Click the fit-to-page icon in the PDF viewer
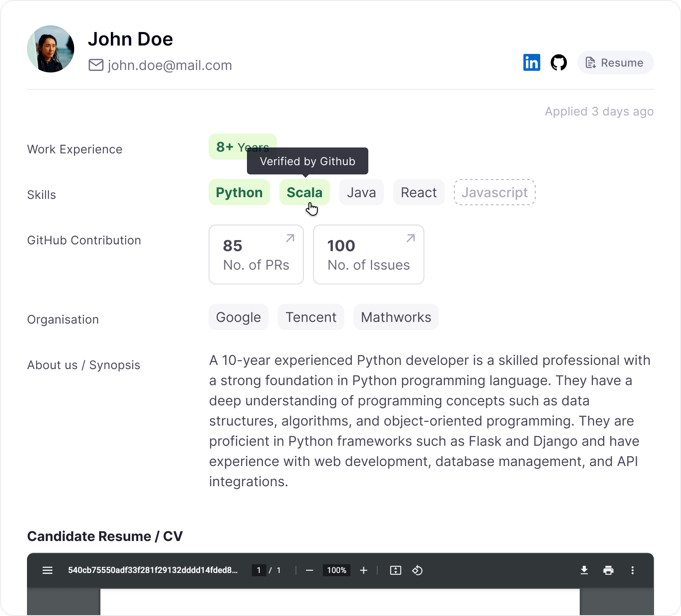Viewport: 681px width, 616px height. [395, 570]
